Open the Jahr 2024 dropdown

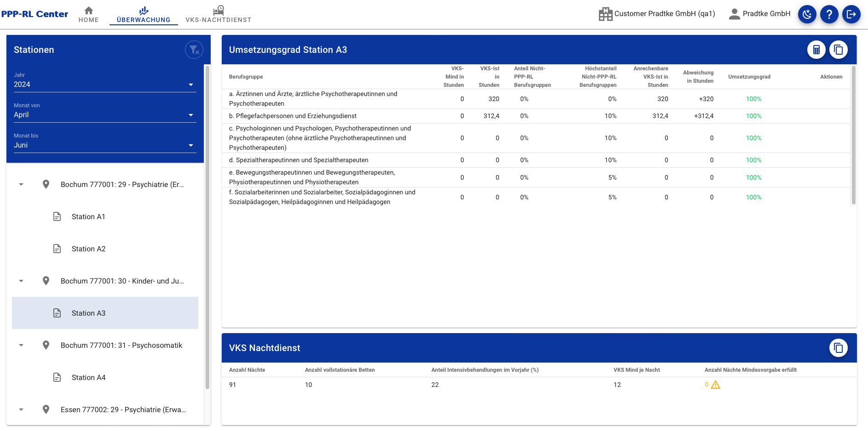point(105,84)
